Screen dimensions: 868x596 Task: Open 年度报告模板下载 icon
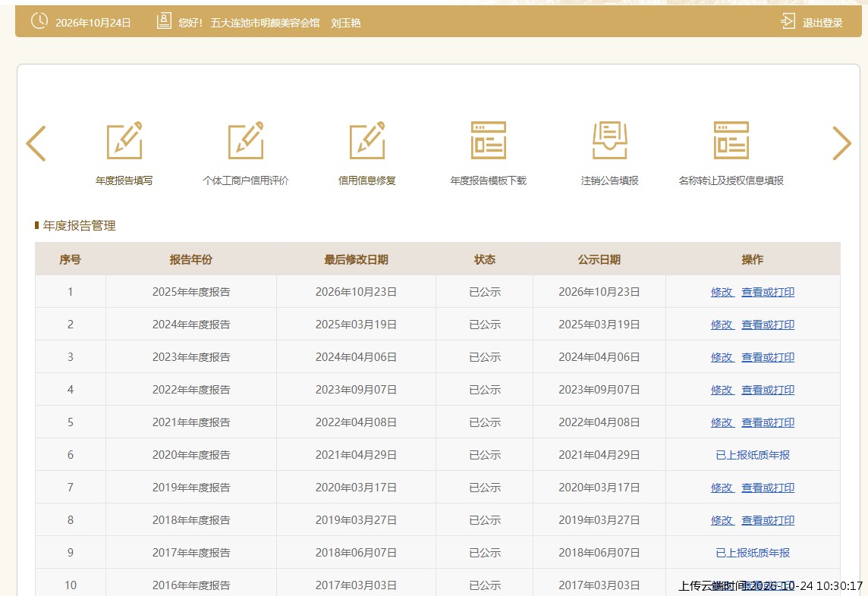(489, 140)
